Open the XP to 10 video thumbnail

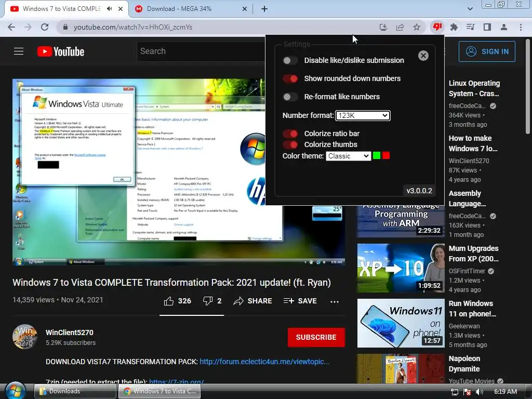(x=401, y=268)
